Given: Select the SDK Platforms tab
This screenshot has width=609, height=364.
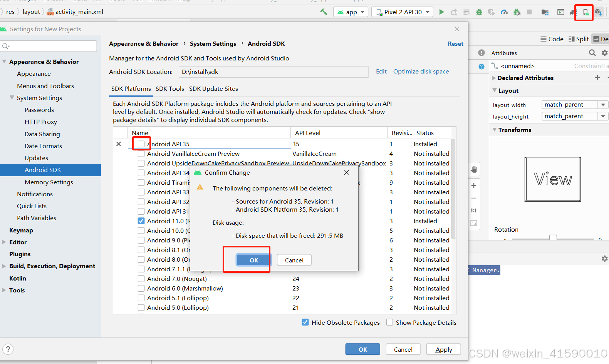Looking at the screenshot, I should (131, 88).
